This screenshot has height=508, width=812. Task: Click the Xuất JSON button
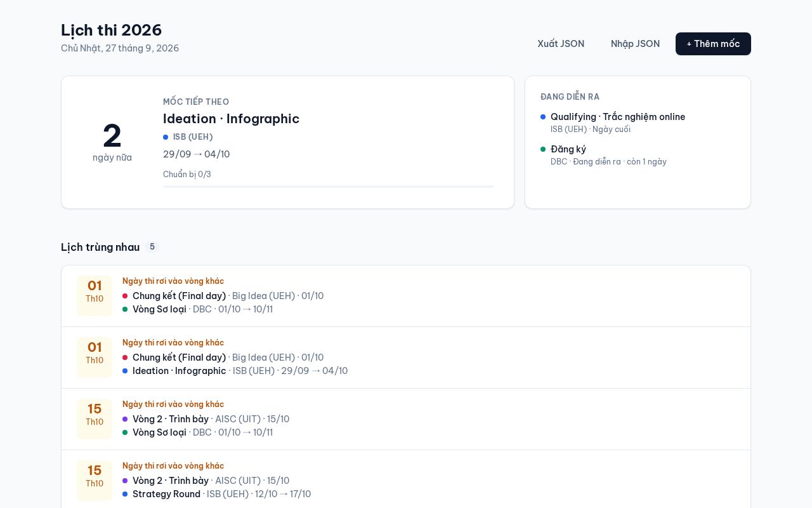[x=561, y=44]
